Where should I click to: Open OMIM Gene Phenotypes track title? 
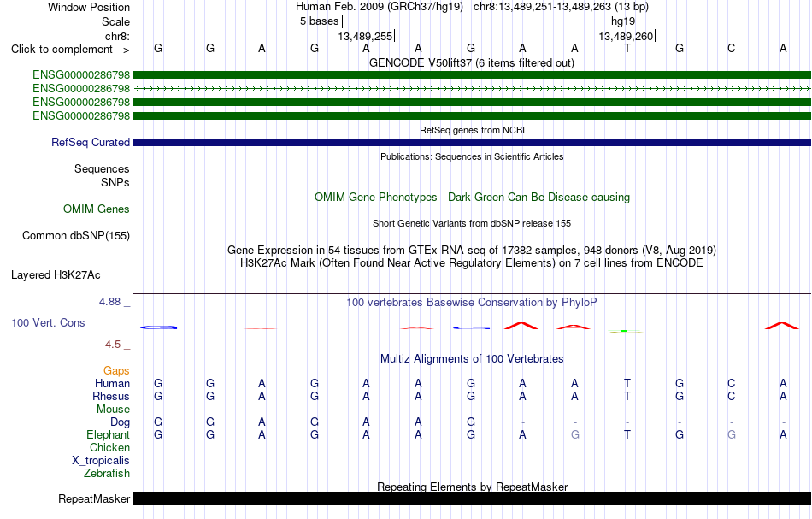pyautogui.click(x=473, y=197)
